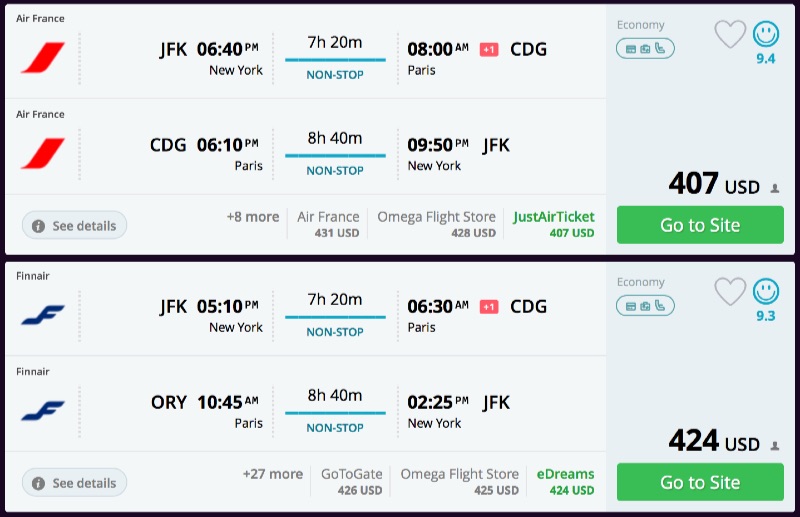This screenshot has height=517, width=800.
Task: Click the Air France logo on CDG return flight
Action: tap(43, 153)
